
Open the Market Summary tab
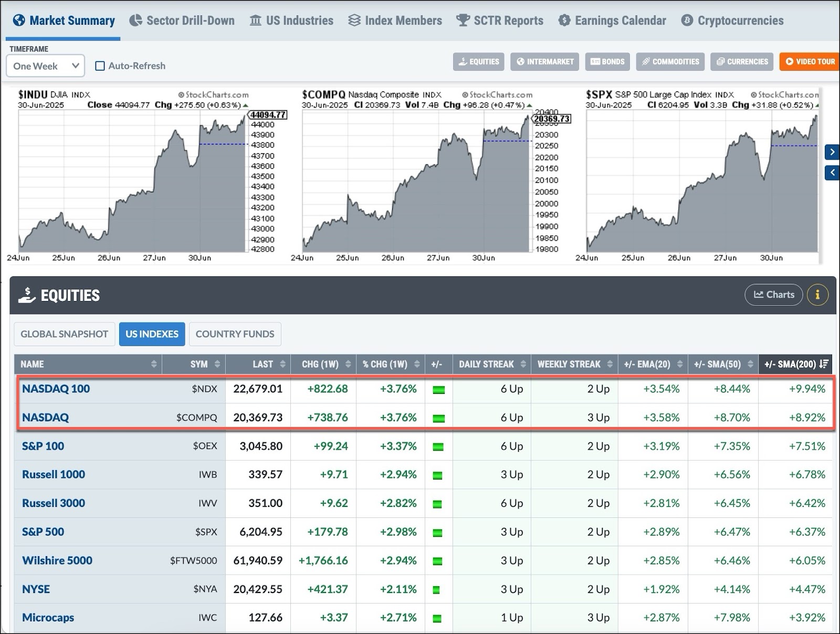[x=64, y=20]
